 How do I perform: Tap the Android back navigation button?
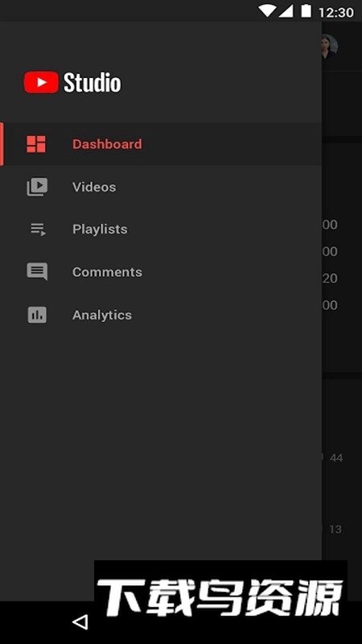click(x=80, y=621)
